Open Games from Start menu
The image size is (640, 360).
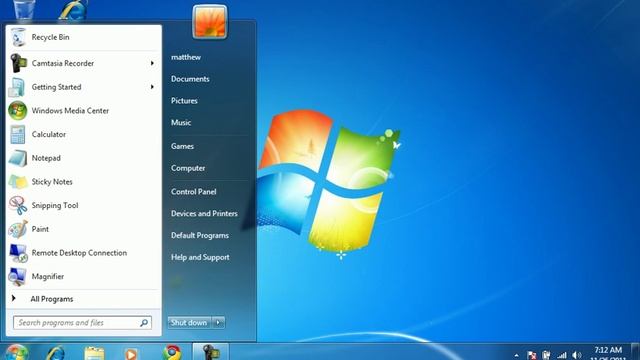[x=182, y=146]
